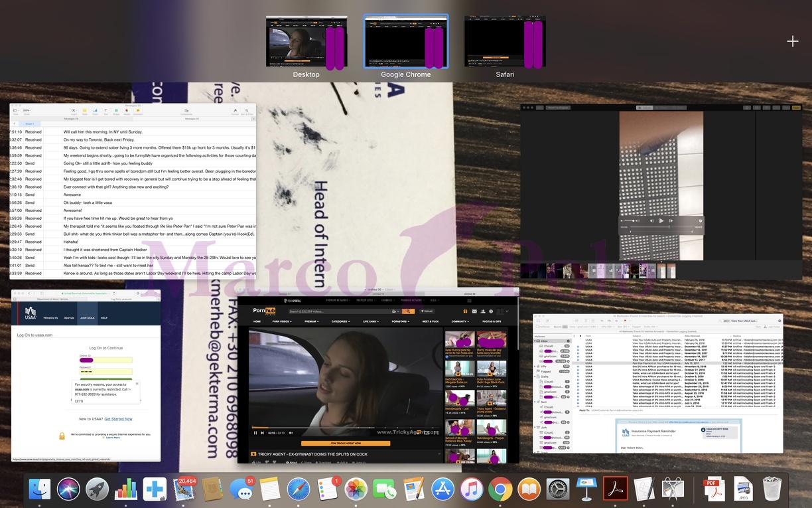Image resolution: width=812 pixels, height=508 pixels.
Task: Open Products menu on USAA page
Action: [x=50, y=318]
